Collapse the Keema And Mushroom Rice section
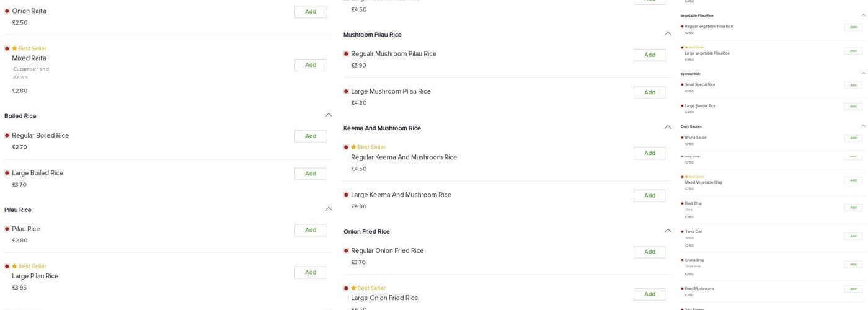This screenshot has width=868, height=310. [668, 128]
